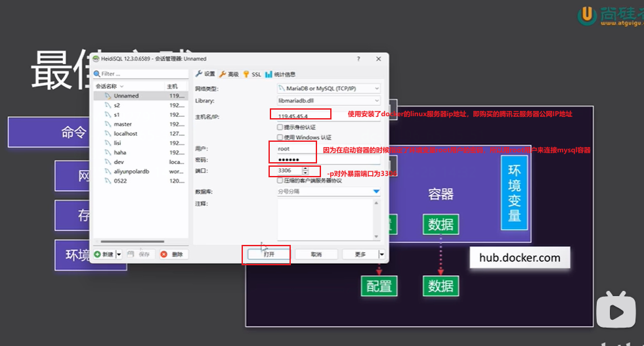Click the up arrow of the 注释 scrollbar
Screen dimensions: 644x346
[x=376, y=203]
